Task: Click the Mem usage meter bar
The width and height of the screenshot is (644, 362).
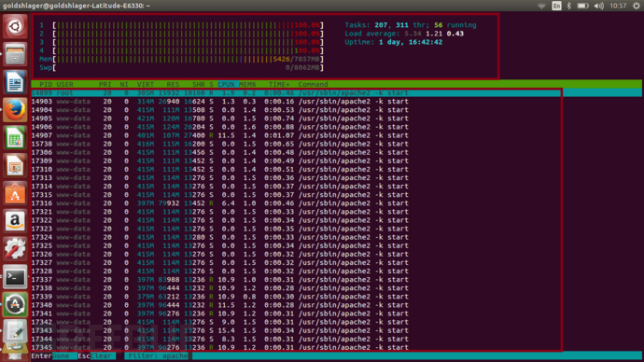Action: 189,59
